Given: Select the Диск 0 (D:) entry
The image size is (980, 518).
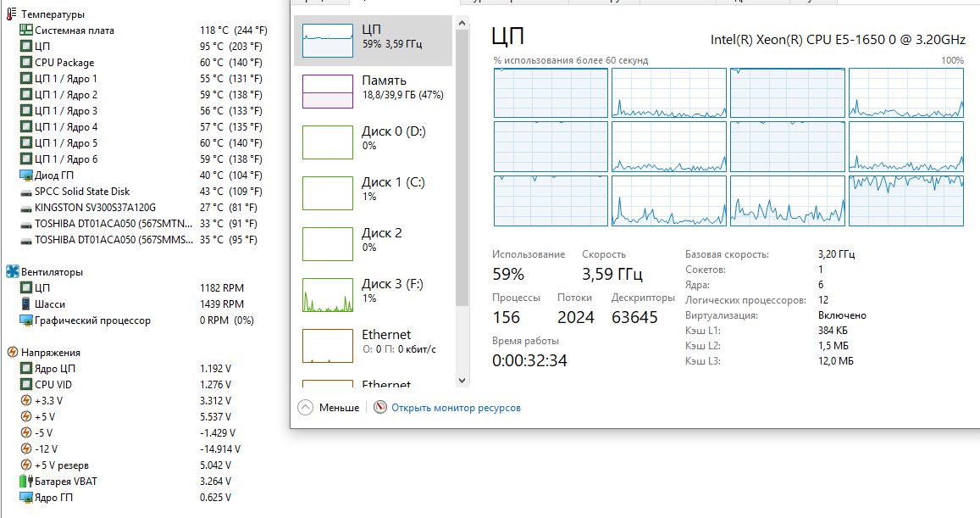Looking at the screenshot, I should click(x=373, y=142).
